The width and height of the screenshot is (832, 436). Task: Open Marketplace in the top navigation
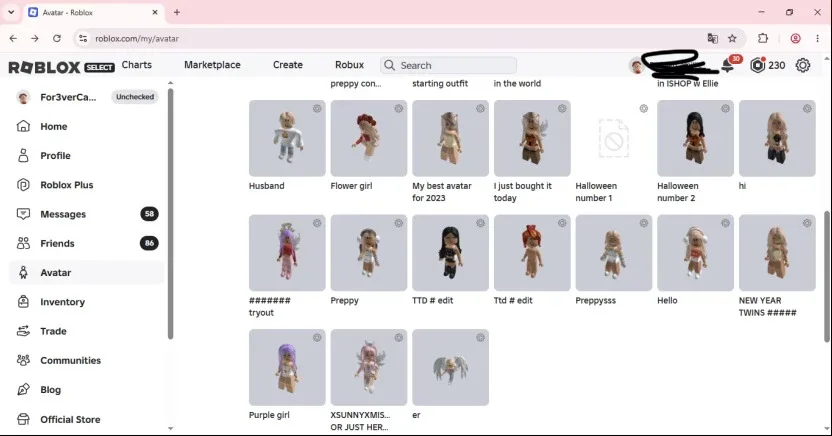point(212,65)
